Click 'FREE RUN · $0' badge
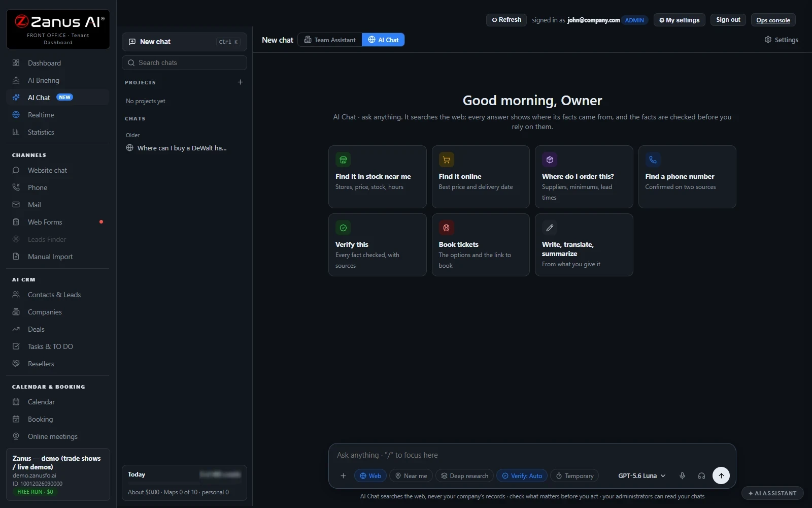 point(35,492)
